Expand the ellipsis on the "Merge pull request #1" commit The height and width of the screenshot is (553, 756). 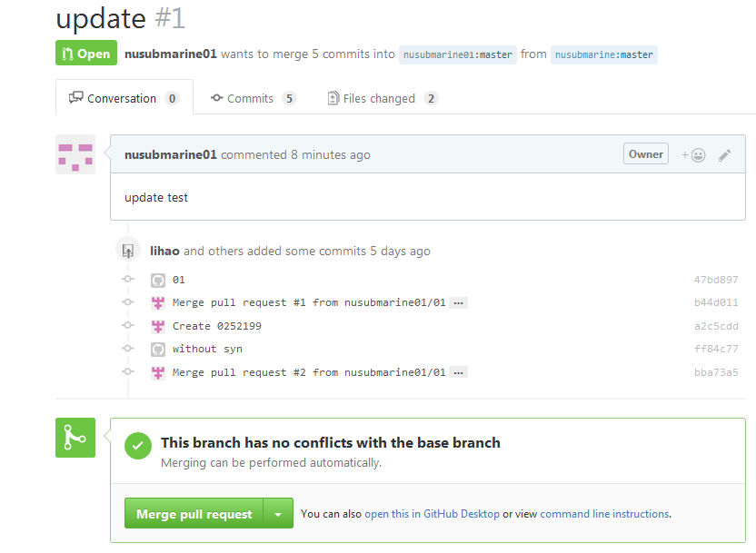pos(458,302)
